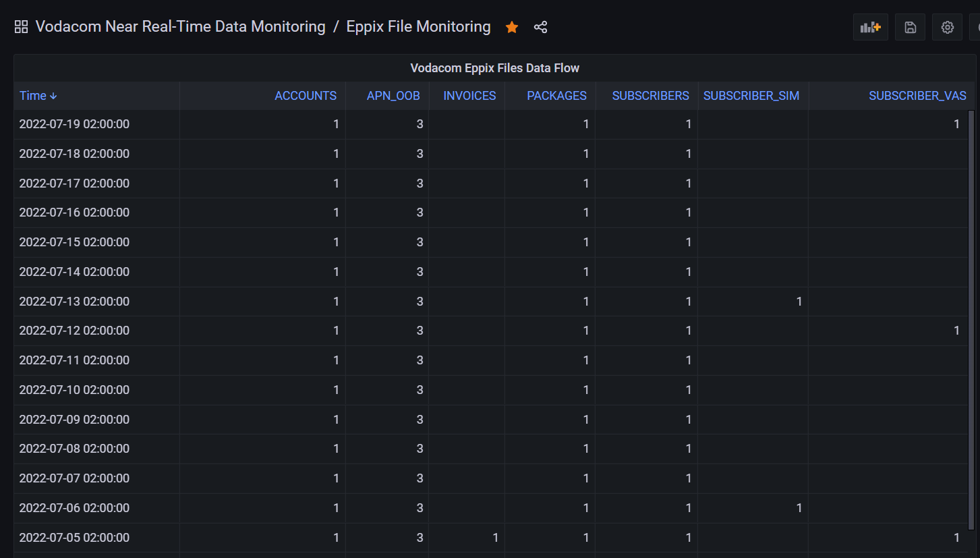This screenshot has width=980, height=558.
Task: Click SUBSCRIBER_VAS value 1 in 2022-07-19 row
Action: pos(956,124)
